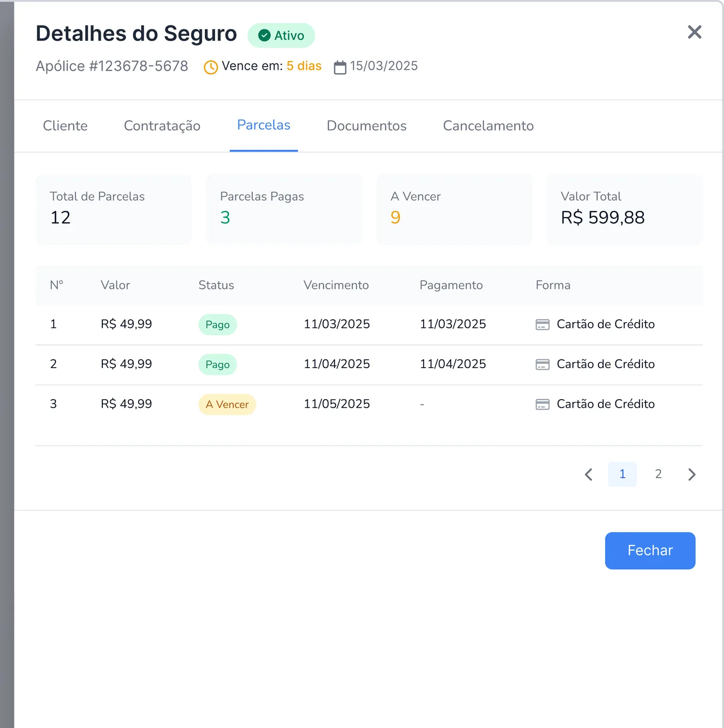Click the Parcelas Pagas summary card
The image size is (724, 728).
click(284, 209)
